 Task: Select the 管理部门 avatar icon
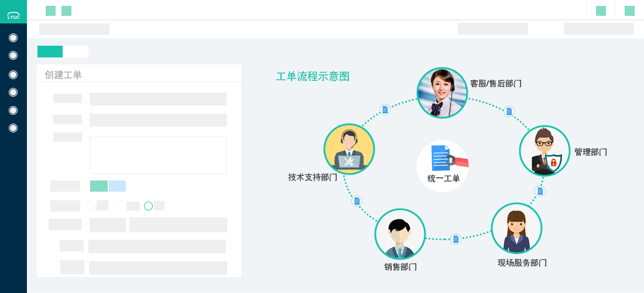[544, 151]
